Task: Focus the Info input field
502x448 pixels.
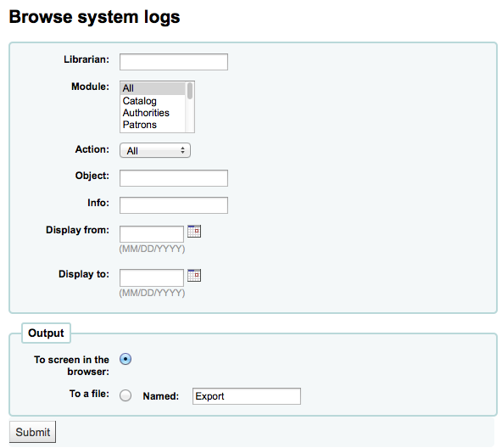Action: click(174, 205)
